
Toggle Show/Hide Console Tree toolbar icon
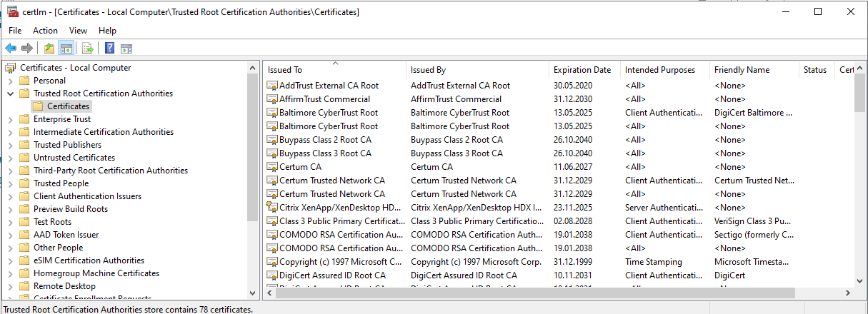click(x=66, y=49)
